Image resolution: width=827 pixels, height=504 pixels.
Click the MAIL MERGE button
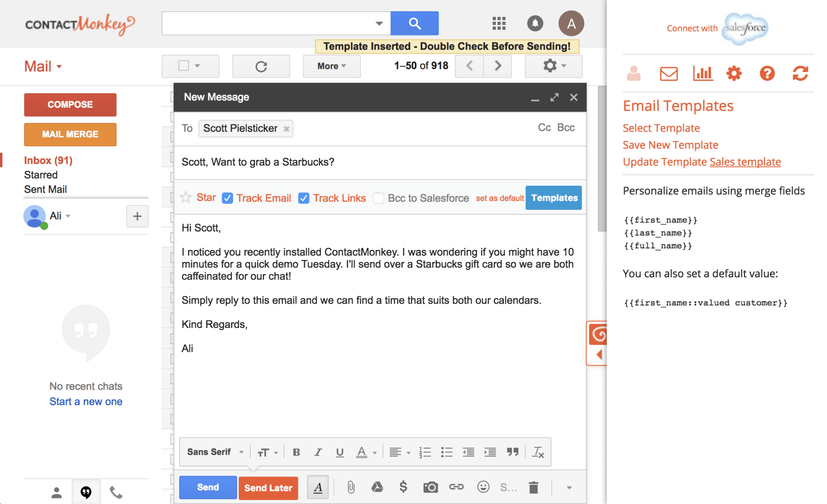(x=70, y=134)
